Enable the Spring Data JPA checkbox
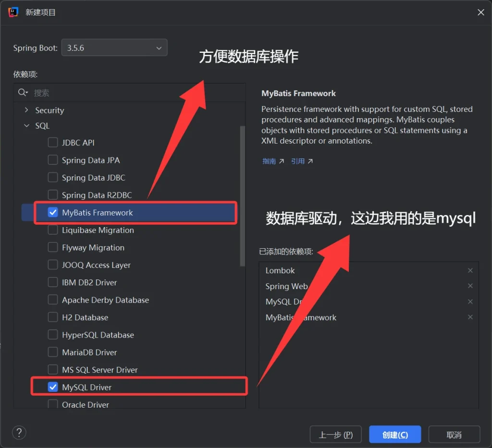The image size is (492, 448). point(53,160)
